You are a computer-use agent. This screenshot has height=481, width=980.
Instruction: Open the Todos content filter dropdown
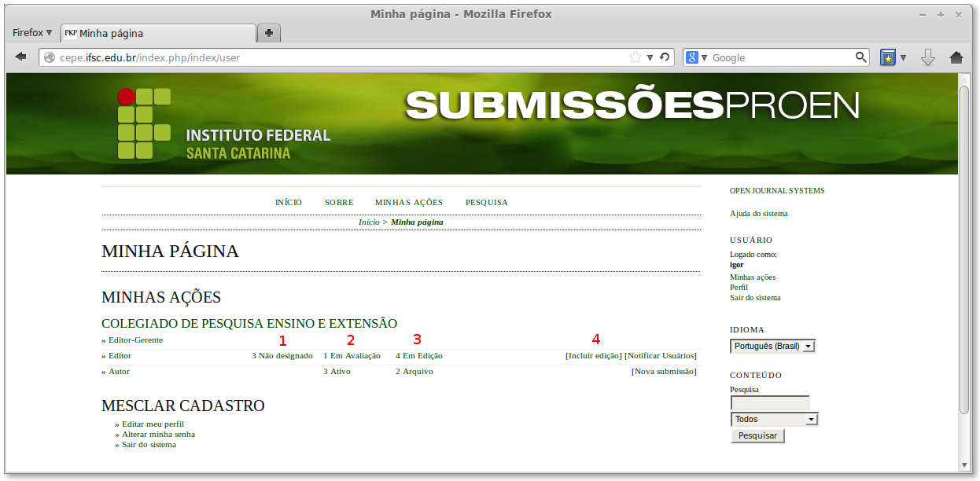[774, 419]
